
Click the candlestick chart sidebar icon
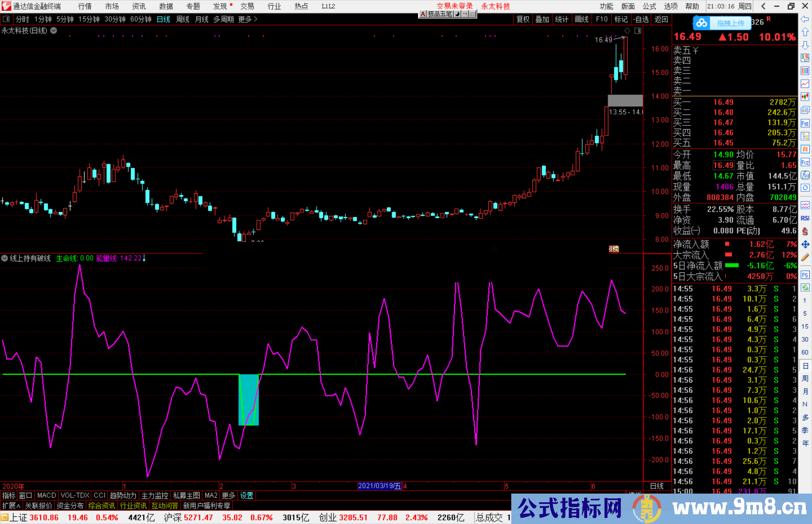click(805, 97)
